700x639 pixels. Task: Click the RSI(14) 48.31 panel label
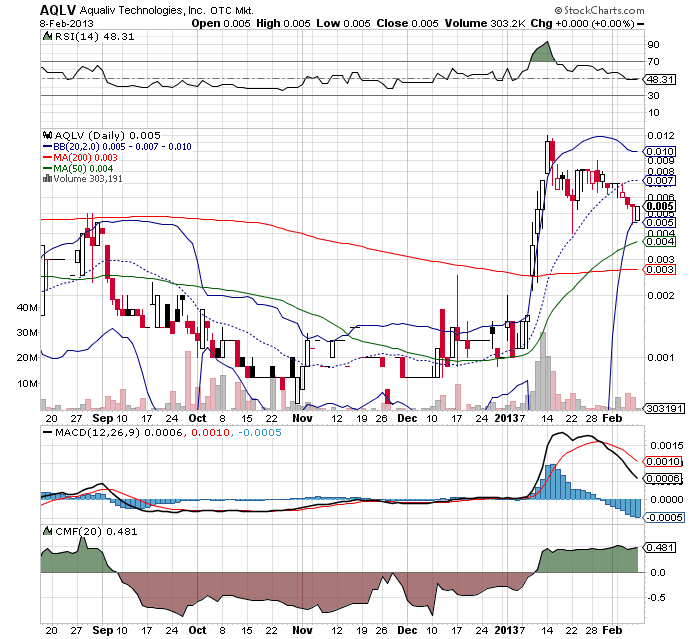(x=94, y=37)
